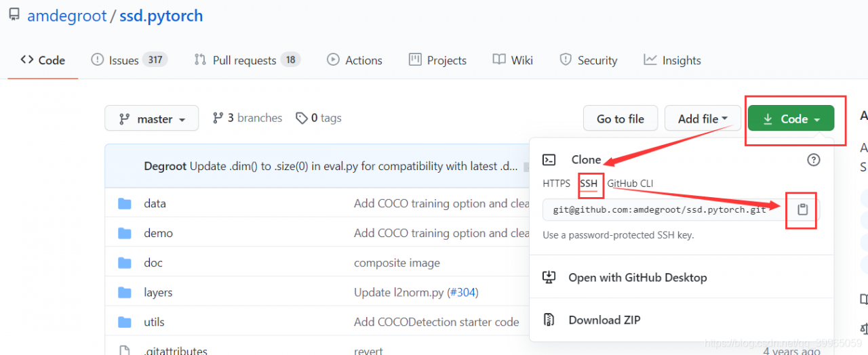Select the GitHub CLI clone tab
Screen dimensions: 868x355
(x=630, y=183)
